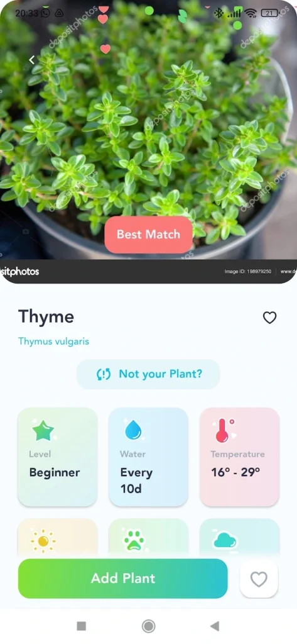The width and height of the screenshot is (297, 644).
Task: Select the Best Match badge
Action: click(x=148, y=235)
